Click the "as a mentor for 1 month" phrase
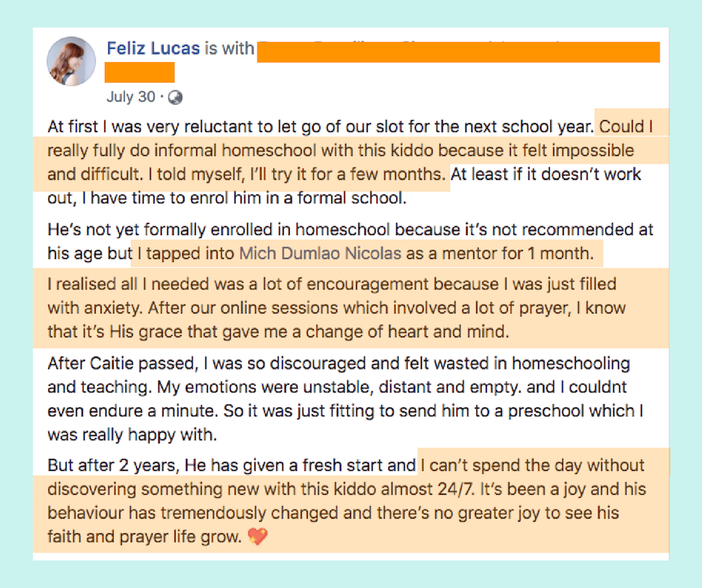Viewport: 702px width, 588px height. (500, 253)
